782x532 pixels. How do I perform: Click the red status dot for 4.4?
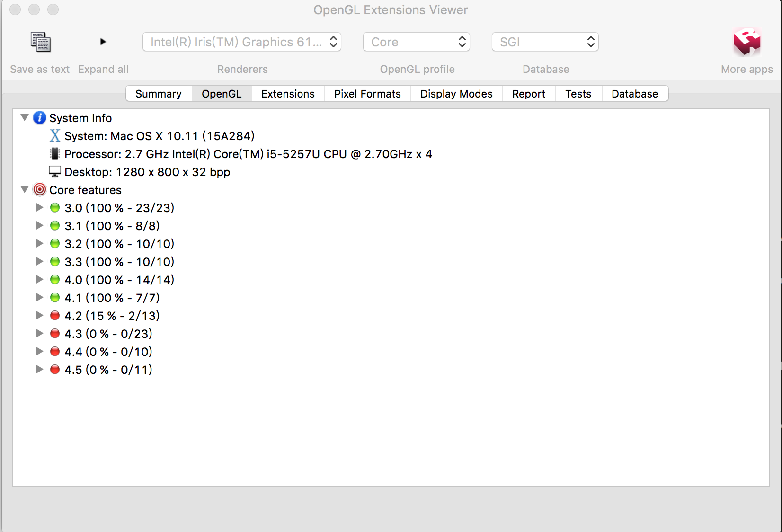[x=55, y=352]
